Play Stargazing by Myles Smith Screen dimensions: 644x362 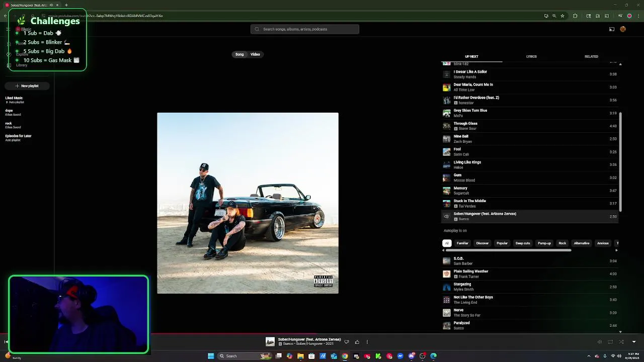pos(530,287)
